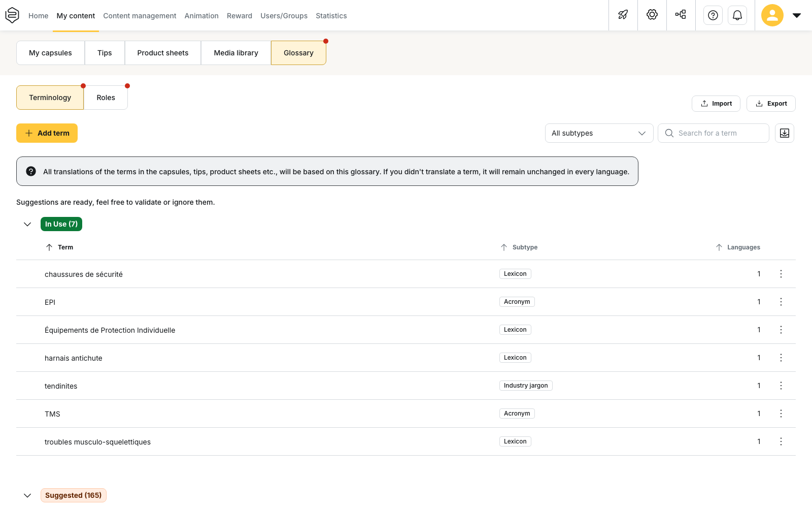Select the Tips tab
Viewport: 812px width, 508px height.
105,53
